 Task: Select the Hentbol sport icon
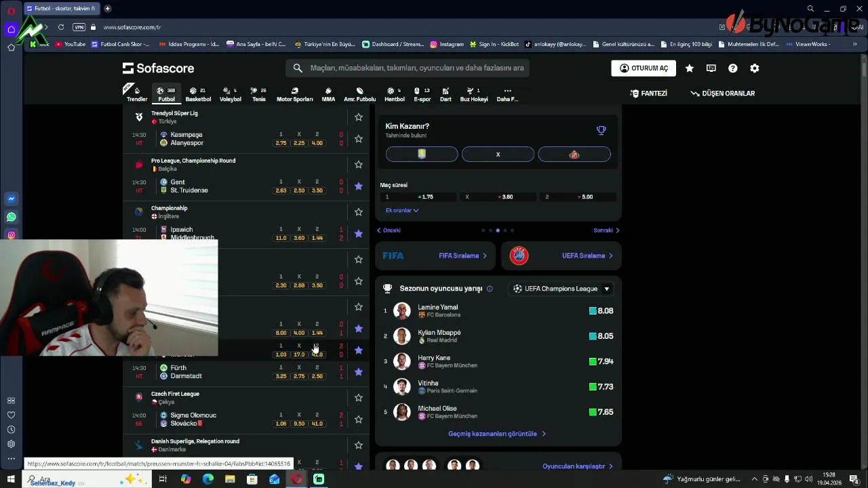(x=395, y=94)
